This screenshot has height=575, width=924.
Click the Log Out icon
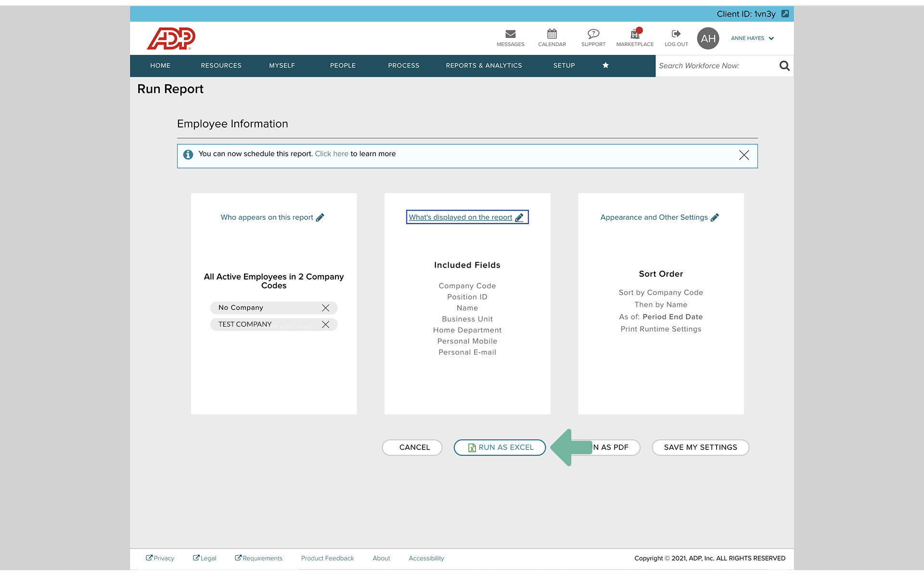pos(676,34)
